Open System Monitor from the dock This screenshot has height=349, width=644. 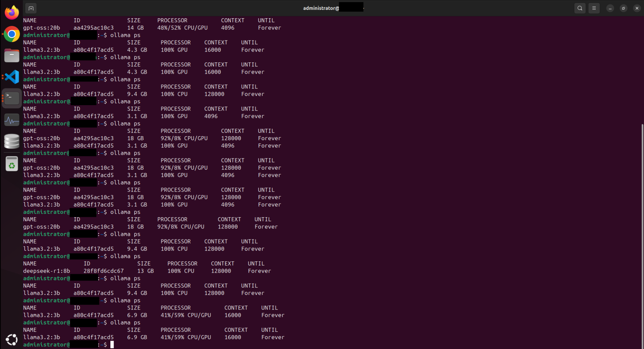pyautogui.click(x=12, y=120)
